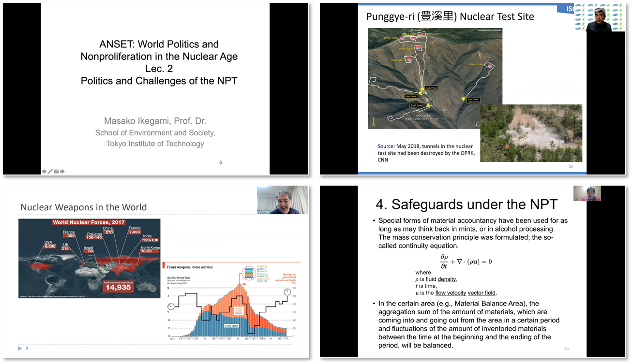Select speaker webcam on Safeguards slide
This screenshot has height=364, width=632.
(x=587, y=193)
